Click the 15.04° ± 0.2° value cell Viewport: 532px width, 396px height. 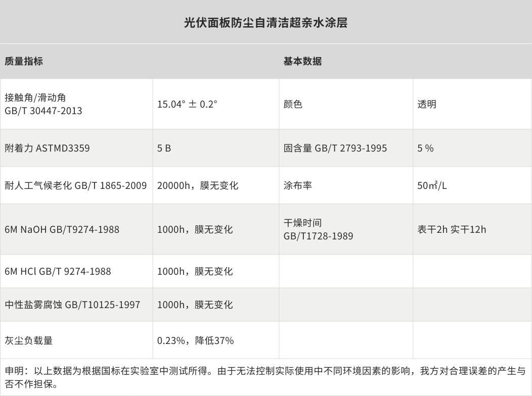point(187,105)
